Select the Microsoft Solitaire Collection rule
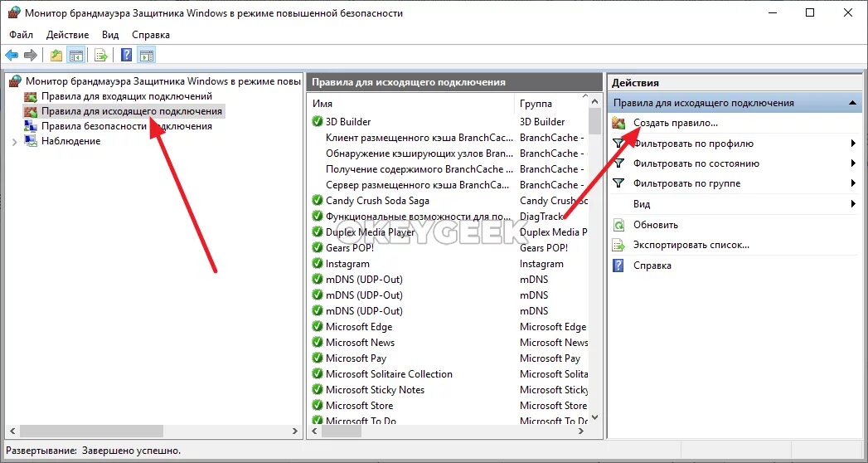The height and width of the screenshot is (463, 868). 389,374
